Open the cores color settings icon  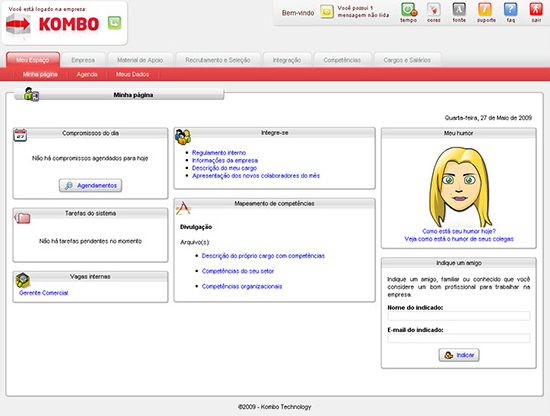(x=434, y=9)
